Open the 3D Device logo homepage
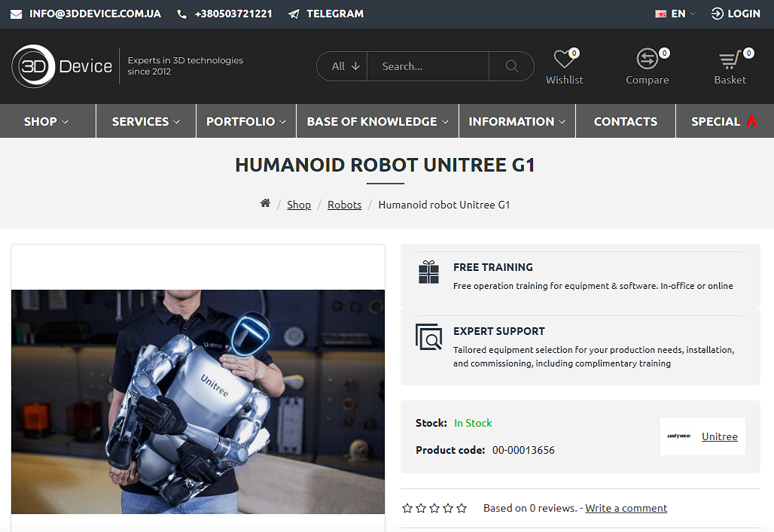Viewport: 774px width, 532px height. coord(62,66)
